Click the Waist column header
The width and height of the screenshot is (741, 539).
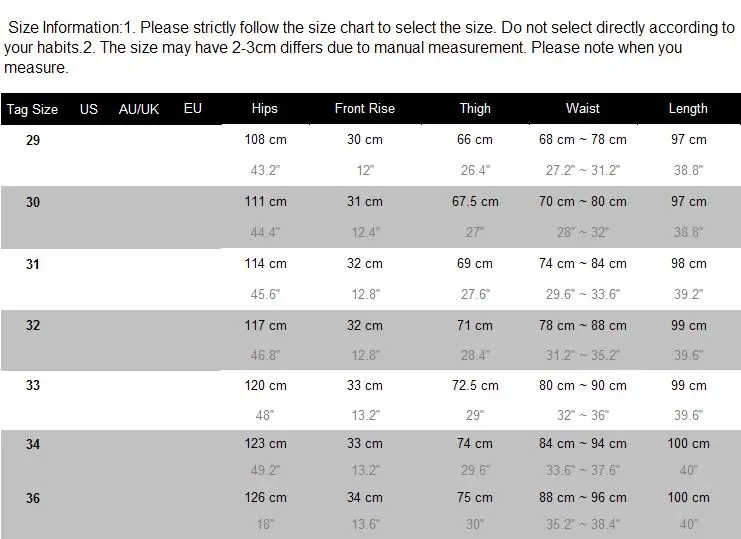583,109
